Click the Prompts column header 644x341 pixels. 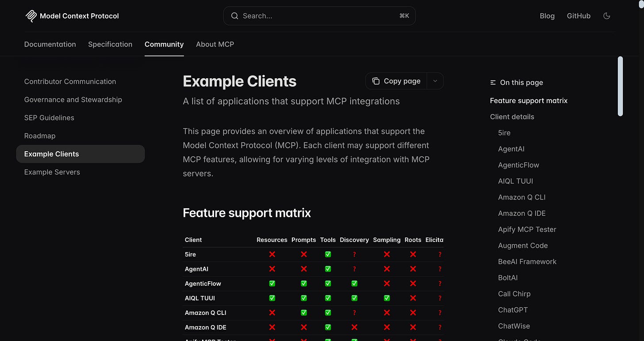coord(304,240)
